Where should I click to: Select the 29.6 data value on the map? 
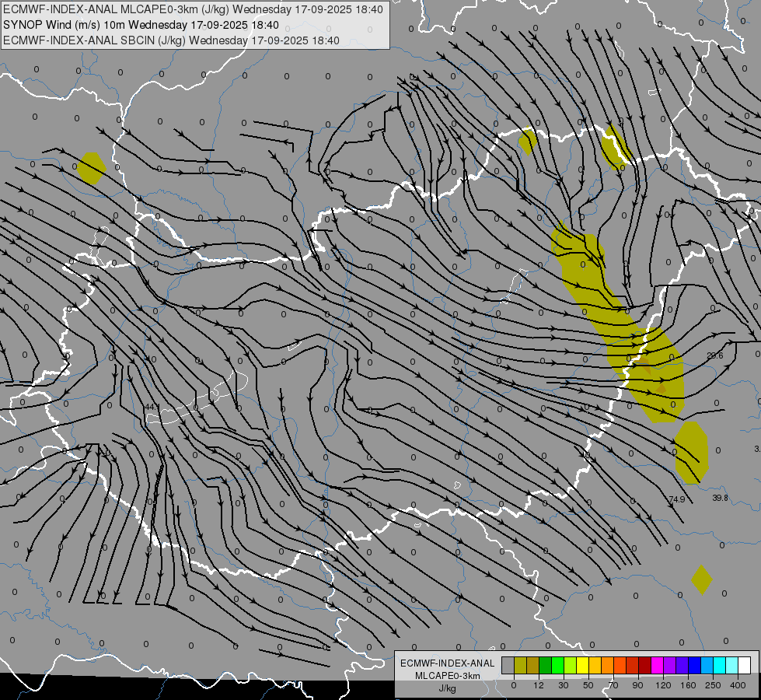715,355
